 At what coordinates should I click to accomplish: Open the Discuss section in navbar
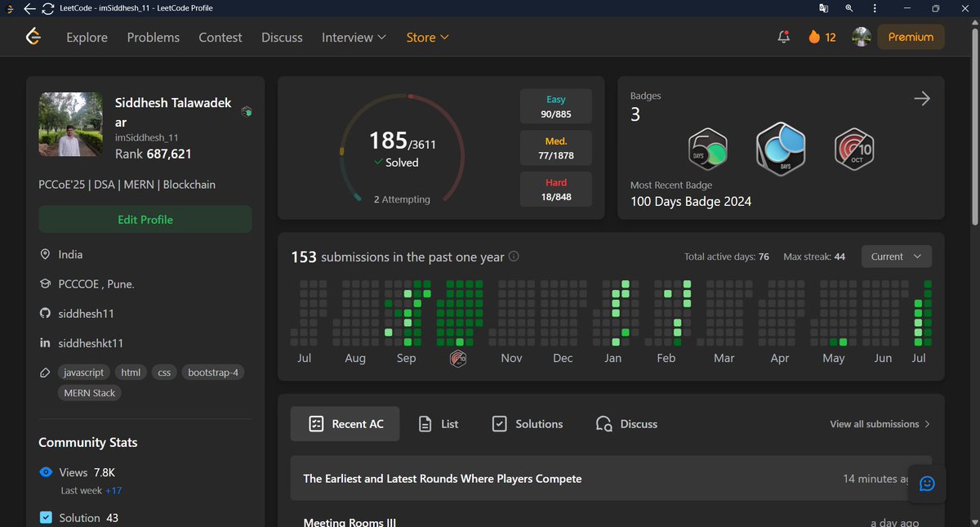282,38
